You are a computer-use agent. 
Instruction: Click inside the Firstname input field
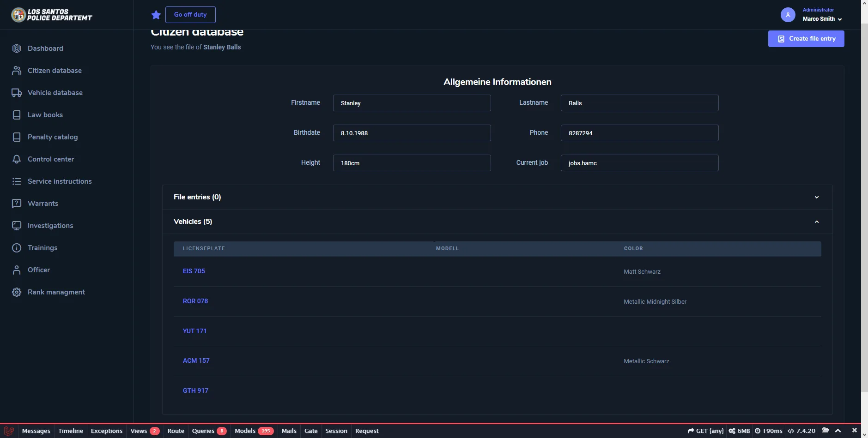412,103
